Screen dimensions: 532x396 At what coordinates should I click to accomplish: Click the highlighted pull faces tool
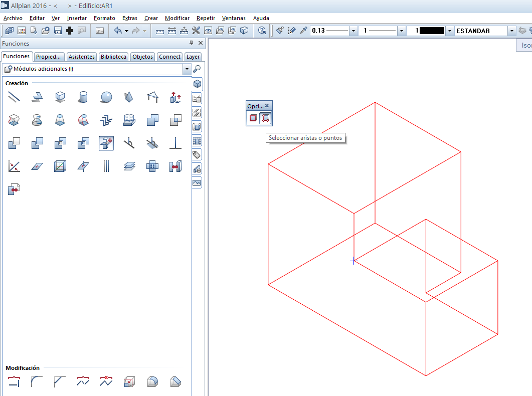[x=106, y=143]
